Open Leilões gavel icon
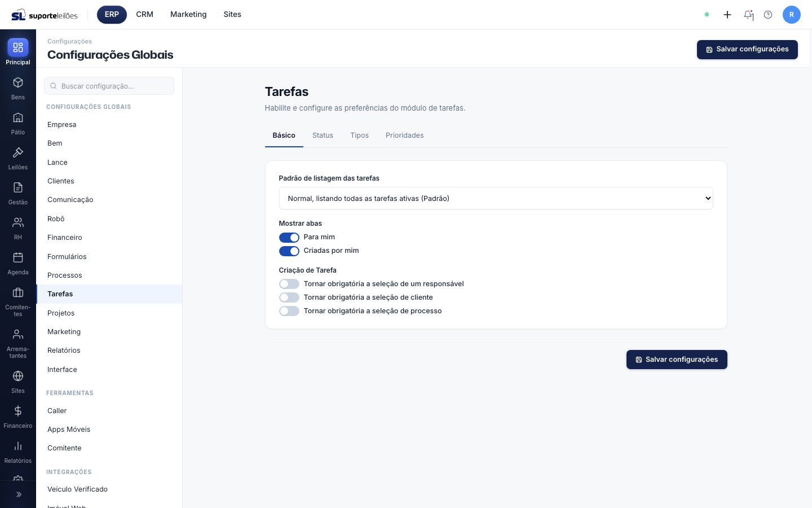 (x=18, y=152)
